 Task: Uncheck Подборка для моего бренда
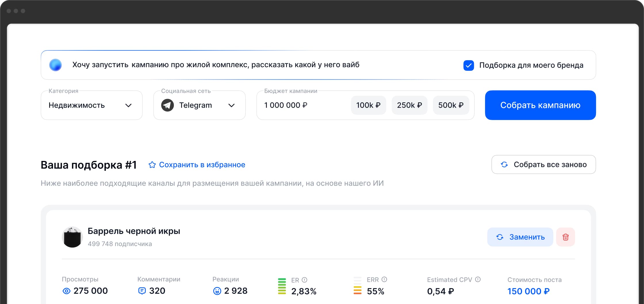click(469, 65)
